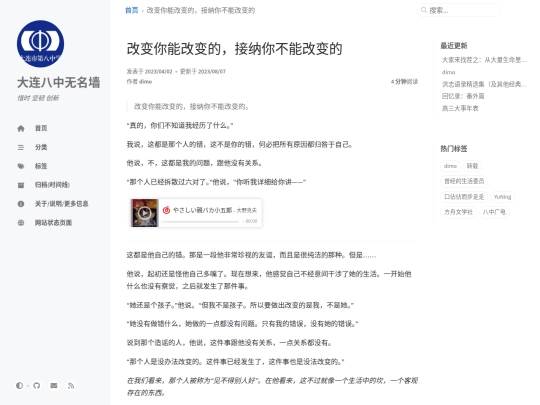Open site title 大连八中无名墙
This screenshot has width=540, height=405.
click(x=59, y=83)
